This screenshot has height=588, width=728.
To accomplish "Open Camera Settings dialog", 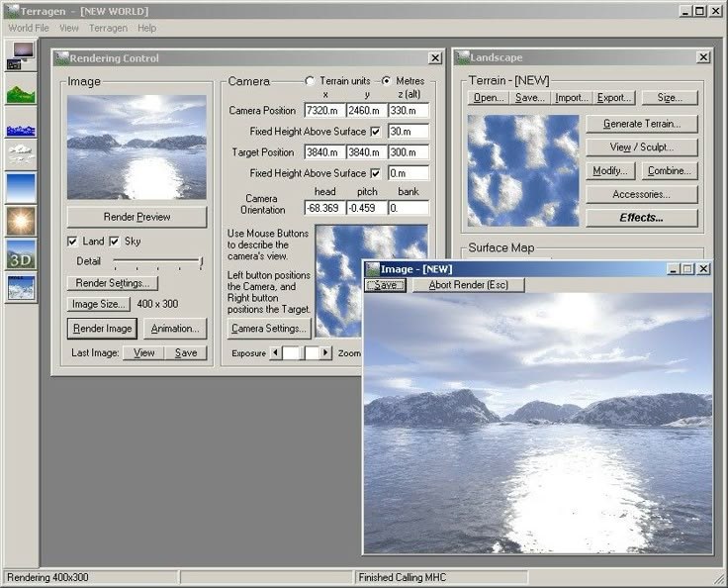I will click(x=269, y=329).
